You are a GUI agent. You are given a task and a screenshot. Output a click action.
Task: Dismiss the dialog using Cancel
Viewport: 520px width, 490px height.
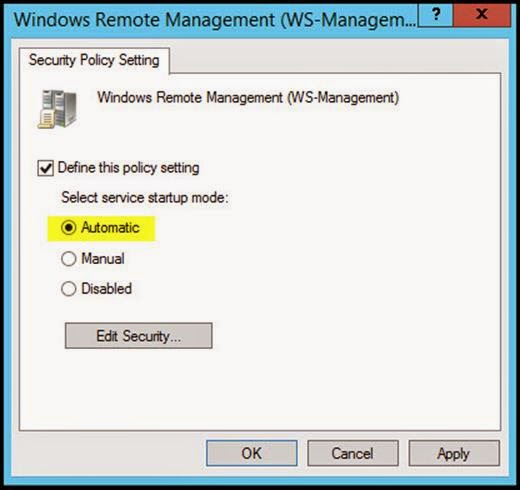(x=353, y=453)
